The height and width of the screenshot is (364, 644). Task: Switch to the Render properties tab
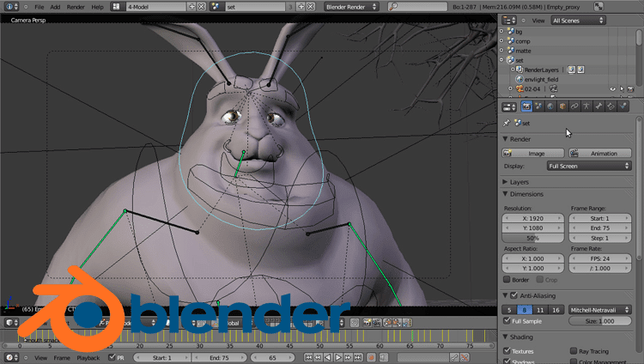(526, 106)
